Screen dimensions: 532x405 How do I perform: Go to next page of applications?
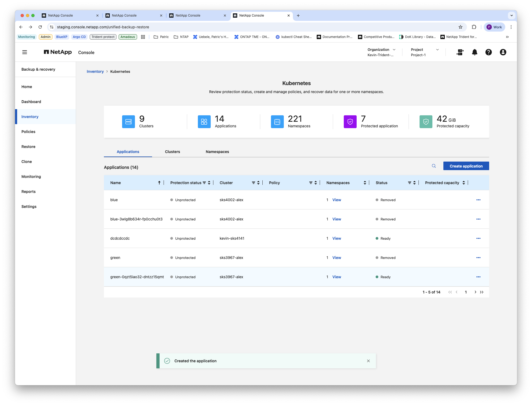click(x=475, y=292)
